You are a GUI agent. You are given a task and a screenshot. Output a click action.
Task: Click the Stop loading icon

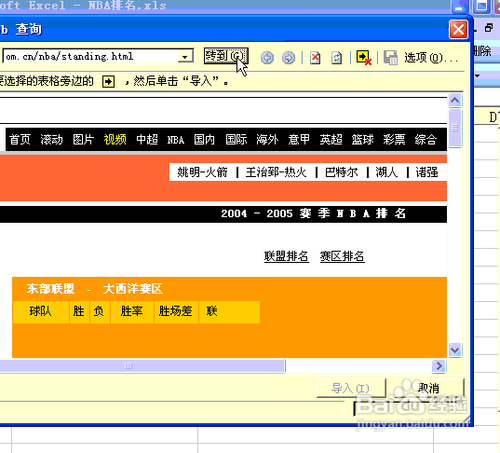tap(315, 58)
